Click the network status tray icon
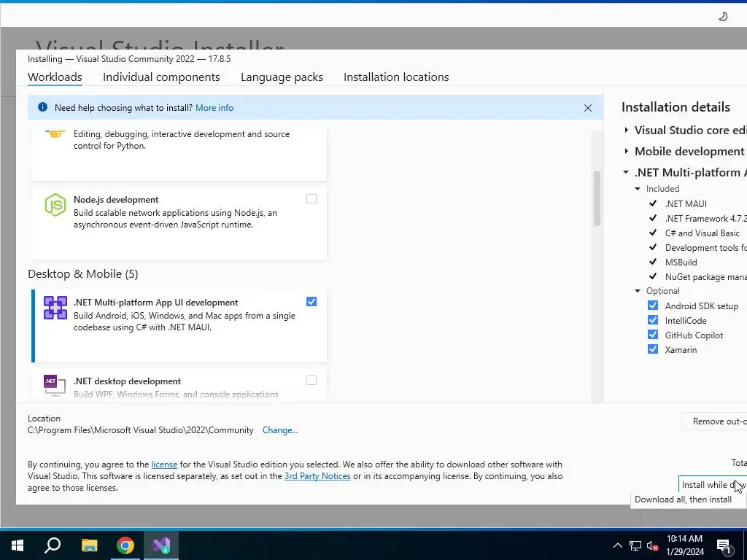 pos(635,545)
